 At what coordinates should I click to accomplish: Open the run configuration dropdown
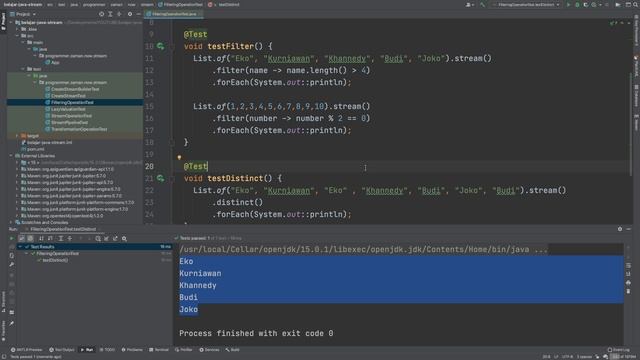click(526, 4)
